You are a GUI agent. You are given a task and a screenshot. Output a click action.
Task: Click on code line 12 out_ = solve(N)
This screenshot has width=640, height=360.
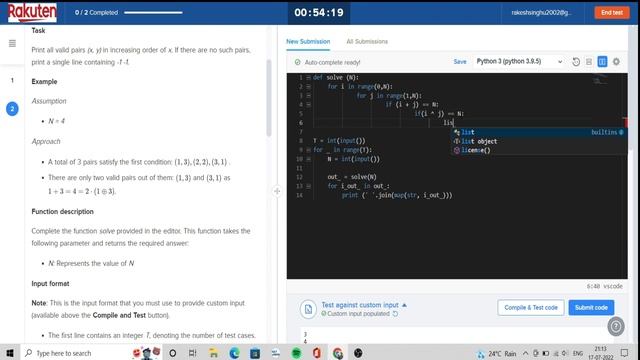point(352,177)
